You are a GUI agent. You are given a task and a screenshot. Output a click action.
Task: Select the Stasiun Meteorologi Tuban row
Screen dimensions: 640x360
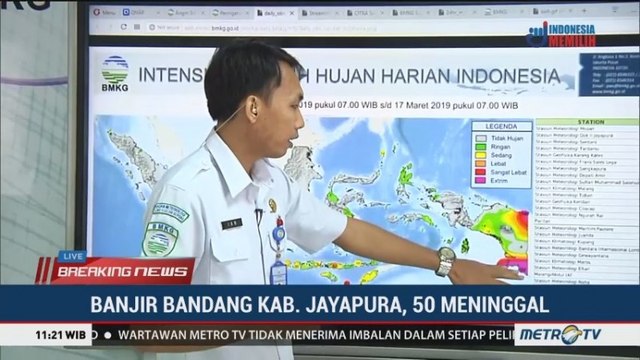(588, 195)
